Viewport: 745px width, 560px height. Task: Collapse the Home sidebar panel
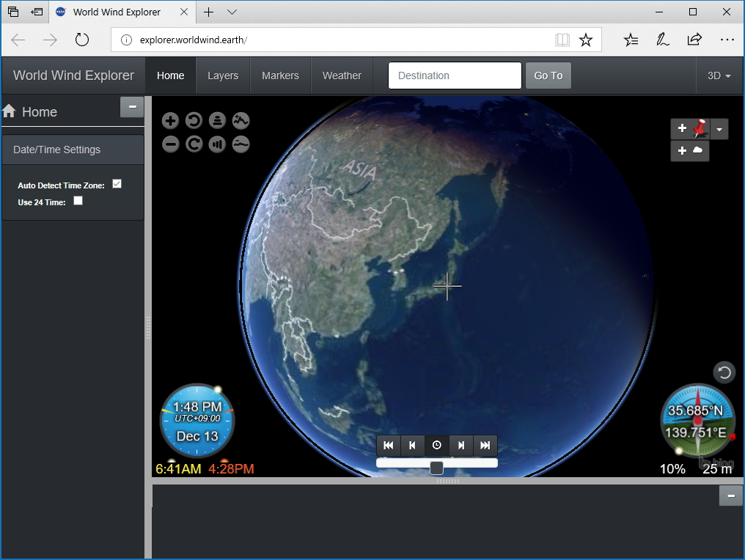point(132,107)
